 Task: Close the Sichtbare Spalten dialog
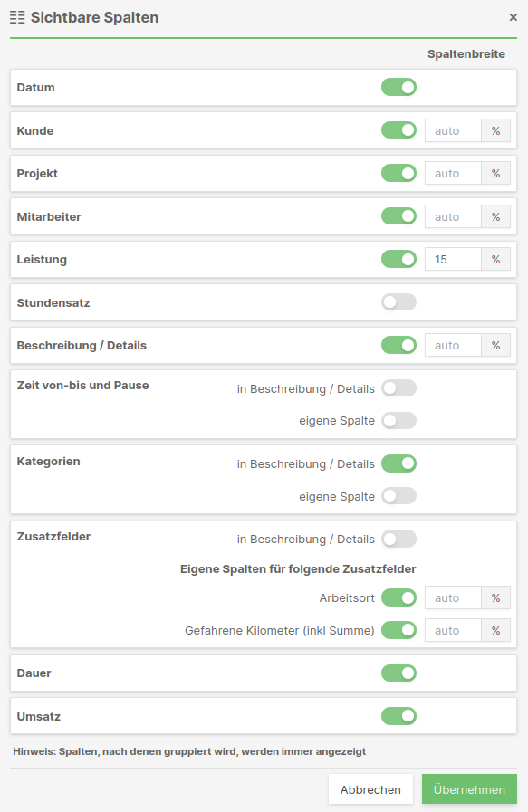513,17
